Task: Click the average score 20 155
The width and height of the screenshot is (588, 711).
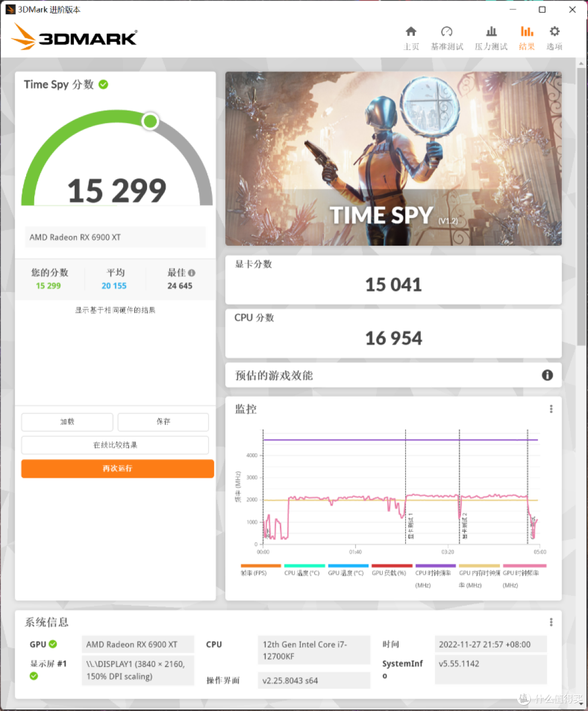Action: (114, 286)
